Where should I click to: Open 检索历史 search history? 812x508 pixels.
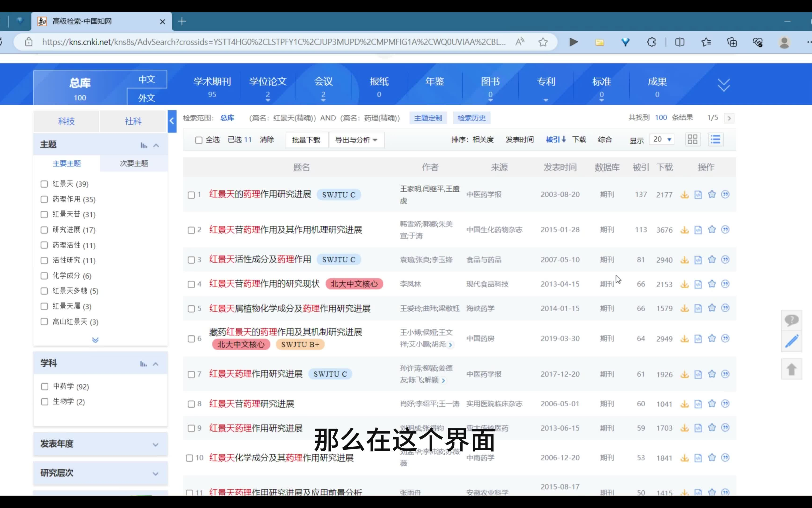471,118
